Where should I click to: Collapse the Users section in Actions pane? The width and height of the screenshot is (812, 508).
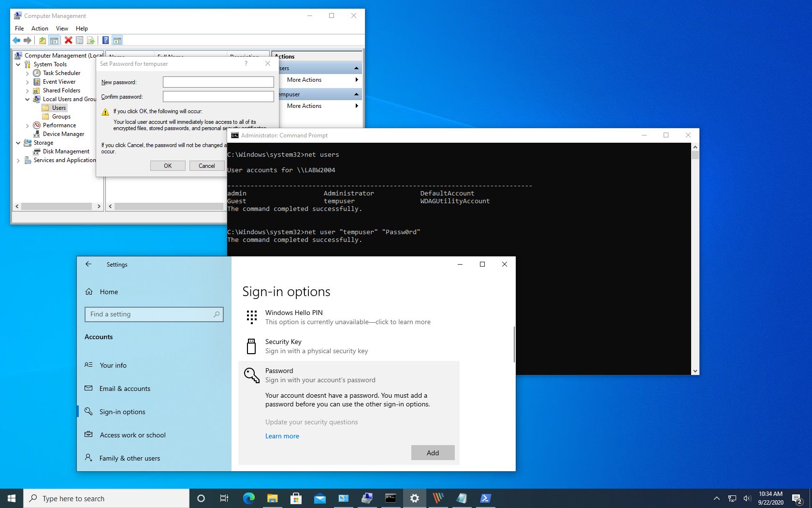pyautogui.click(x=356, y=68)
